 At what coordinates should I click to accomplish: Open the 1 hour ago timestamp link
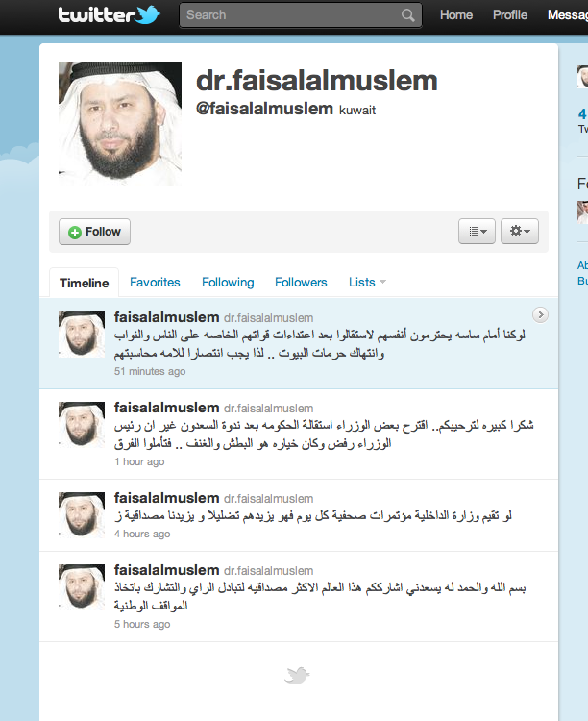139,461
